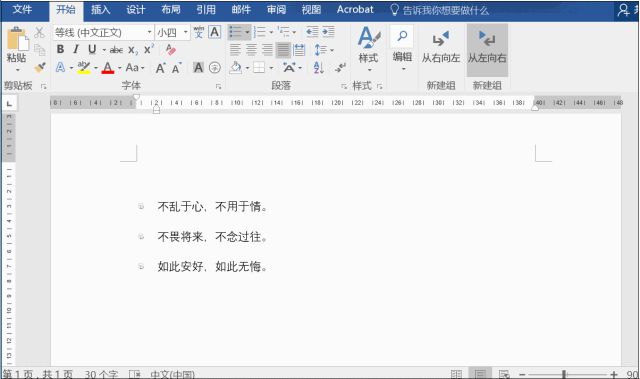Click the text highlight color button
The height and width of the screenshot is (379, 640).
pyautogui.click(x=84, y=68)
